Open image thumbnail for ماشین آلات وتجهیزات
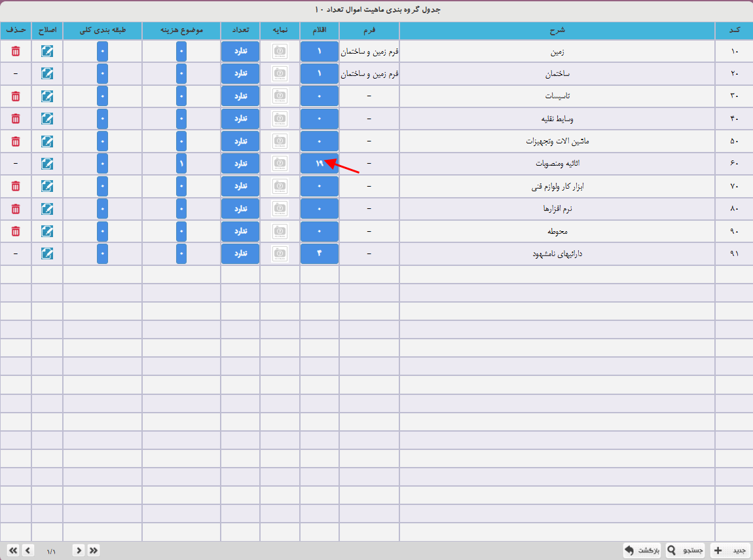 coord(280,141)
